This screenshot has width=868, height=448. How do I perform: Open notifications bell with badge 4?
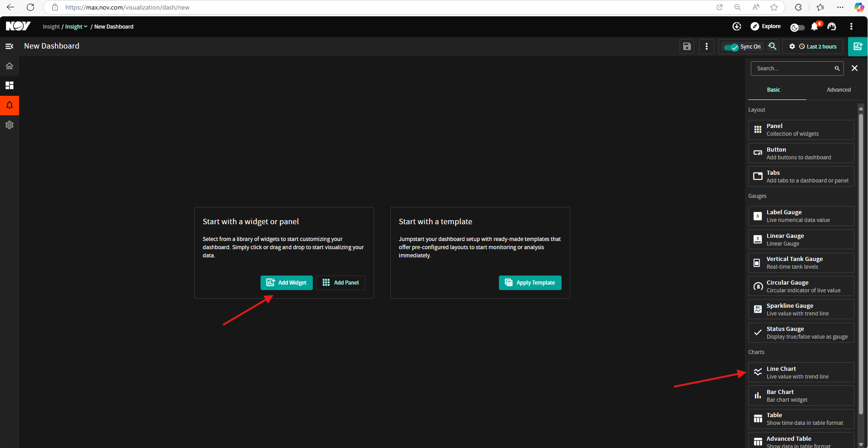815,26
